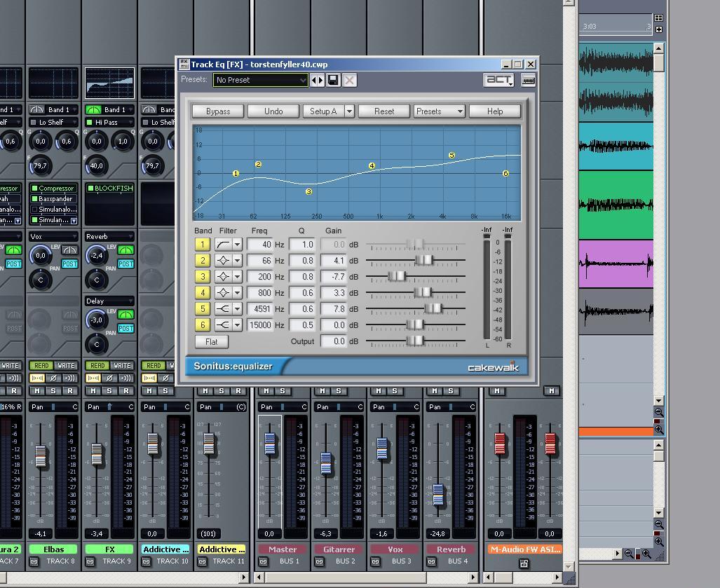Open the Presets dropdown in equalizer
720x588 pixels.
(x=439, y=111)
